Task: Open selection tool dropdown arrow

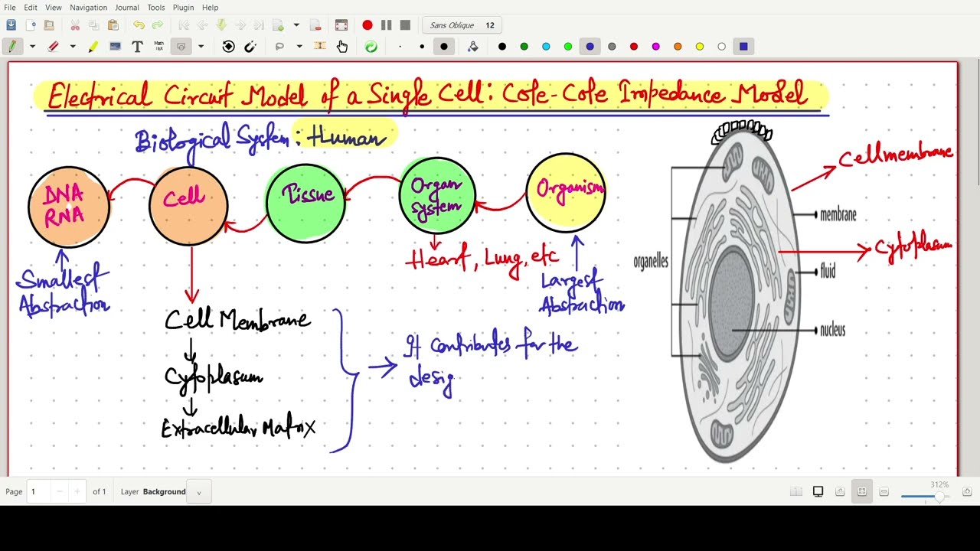Action: click(299, 47)
